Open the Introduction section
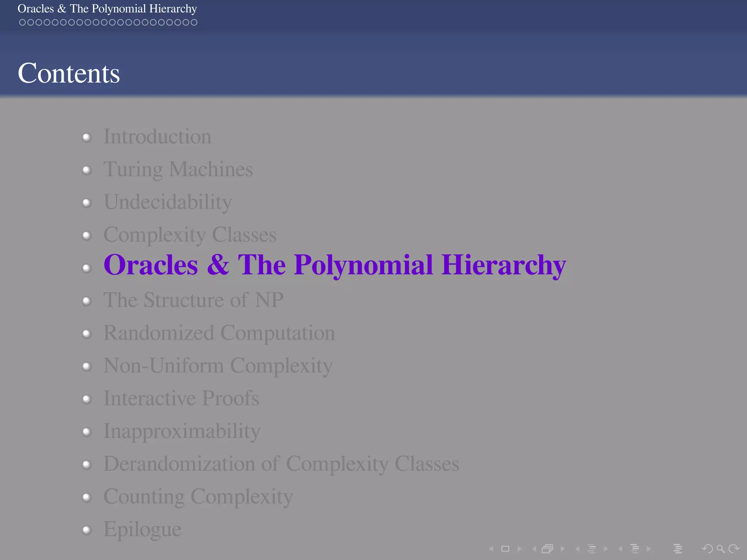This screenshot has height=560, width=747. tap(157, 136)
